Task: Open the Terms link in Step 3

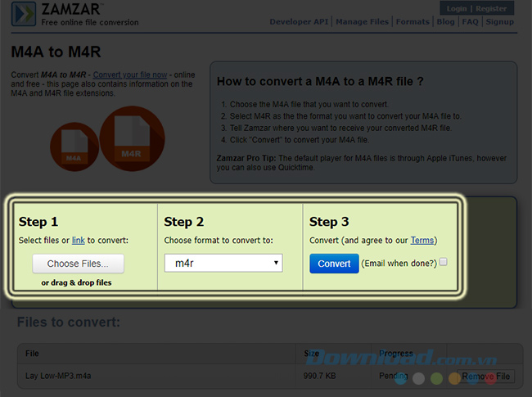Action: click(422, 240)
